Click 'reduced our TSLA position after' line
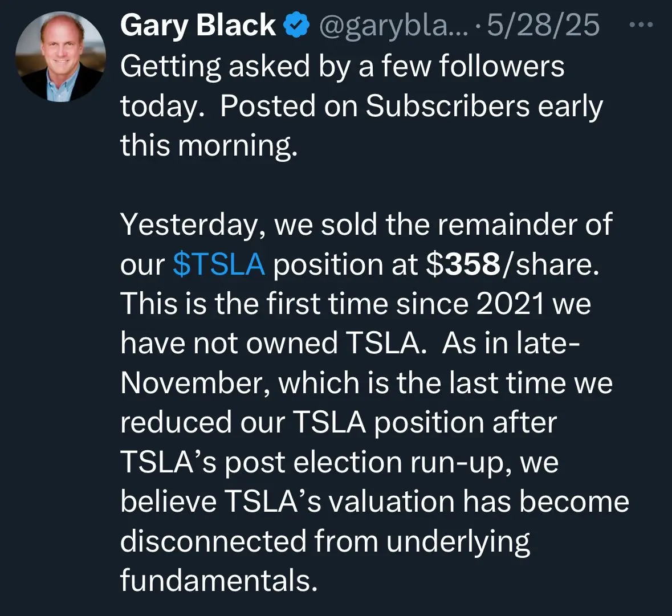672x616 pixels. (x=339, y=422)
